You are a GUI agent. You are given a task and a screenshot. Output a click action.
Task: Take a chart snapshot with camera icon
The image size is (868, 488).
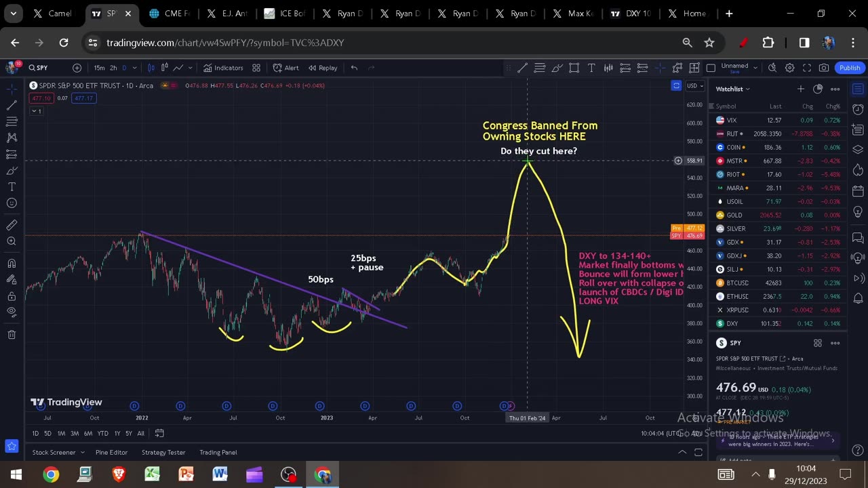pyautogui.click(x=824, y=68)
